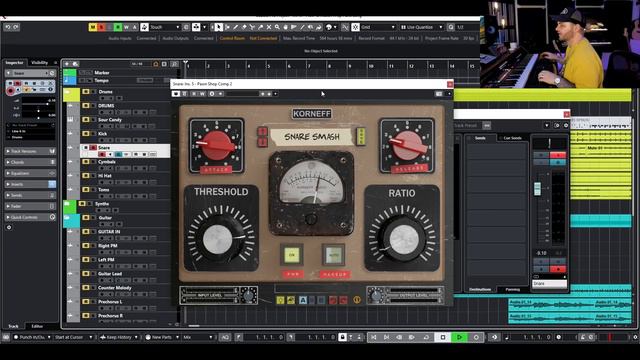This screenshot has width=640, height=360.
Task: Toggle the green R read automation button
Action: point(118,27)
